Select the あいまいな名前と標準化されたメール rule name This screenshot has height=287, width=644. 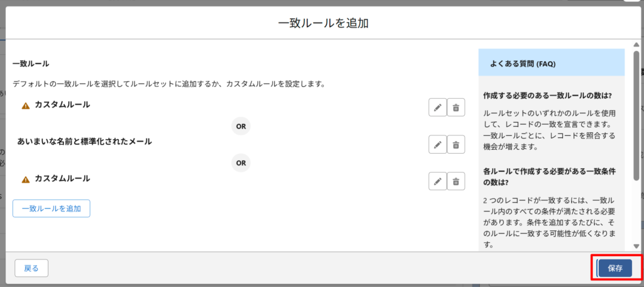pos(85,142)
